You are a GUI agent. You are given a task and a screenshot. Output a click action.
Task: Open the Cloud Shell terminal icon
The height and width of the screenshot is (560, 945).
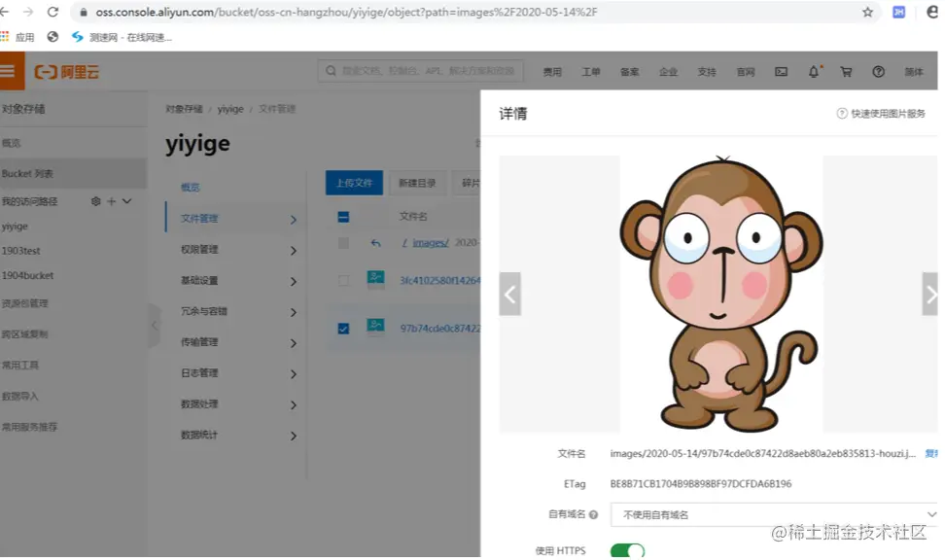point(781,72)
